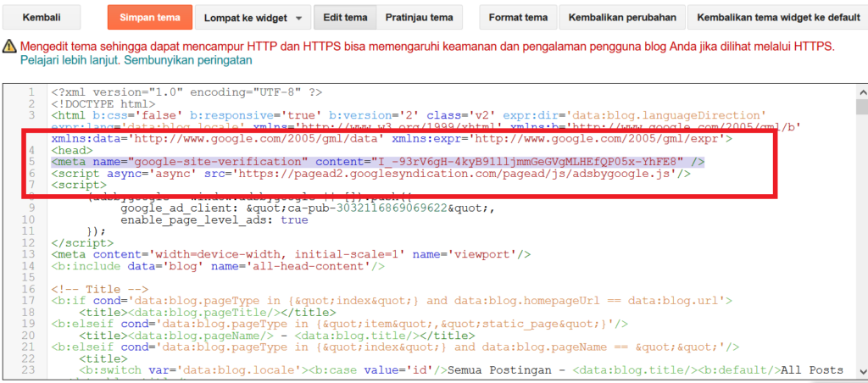Image resolution: width=868 pixels, height=383 pixels.
Task: Click the b:switch data:blog.locale line
Action: 461,370
